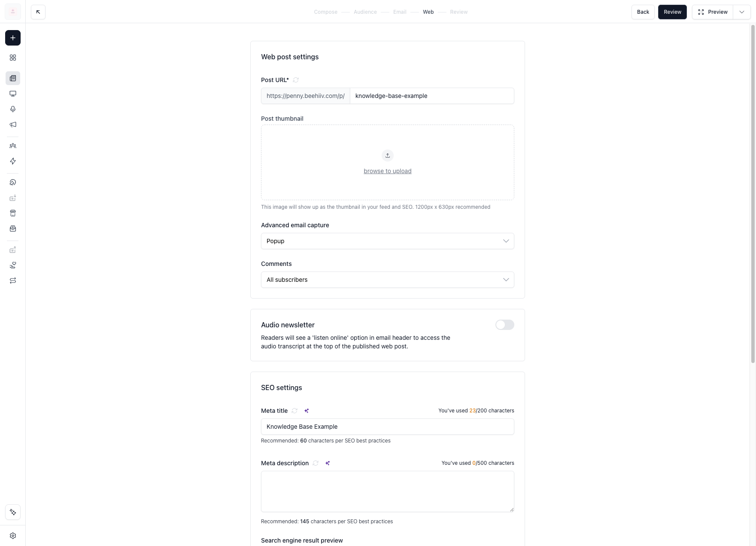Open the hand-with-heart icon in sidebar
The image size is (756, 546).
pyautogui.click(x=13, y=265)
